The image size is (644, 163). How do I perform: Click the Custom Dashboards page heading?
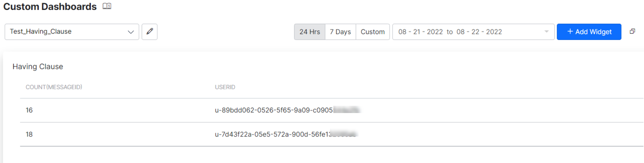pos(50,7)
